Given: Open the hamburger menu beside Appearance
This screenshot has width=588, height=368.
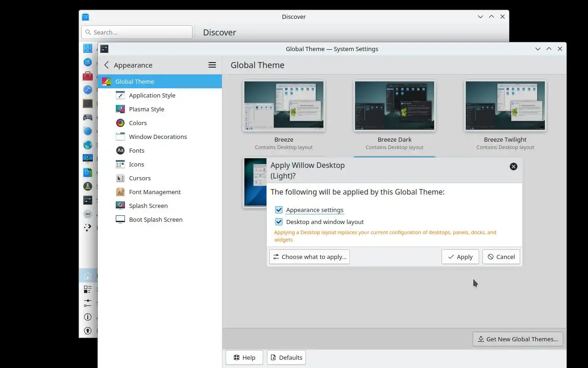Looking at the screenshot, I should tap(212, 65).
